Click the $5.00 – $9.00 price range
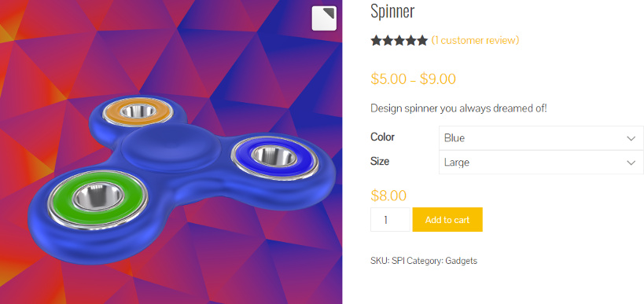The width and height of the screenshot is (644, 304). coord(413,79)
